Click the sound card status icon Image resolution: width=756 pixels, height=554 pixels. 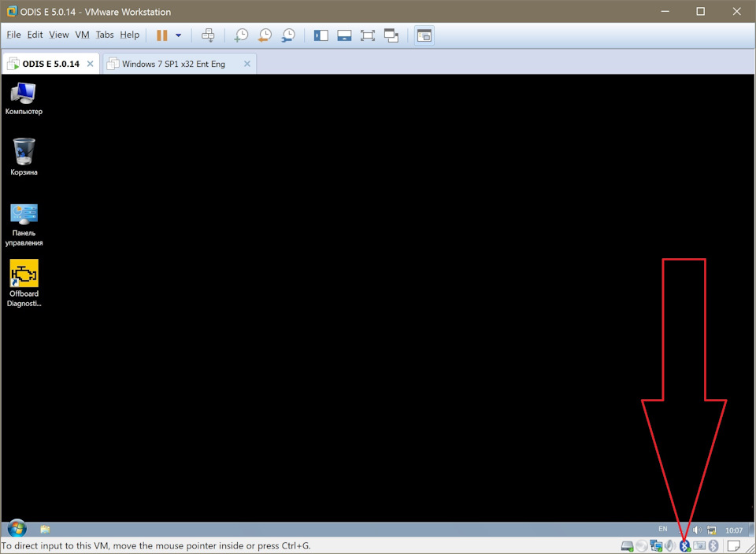click(x=670, y=546)
